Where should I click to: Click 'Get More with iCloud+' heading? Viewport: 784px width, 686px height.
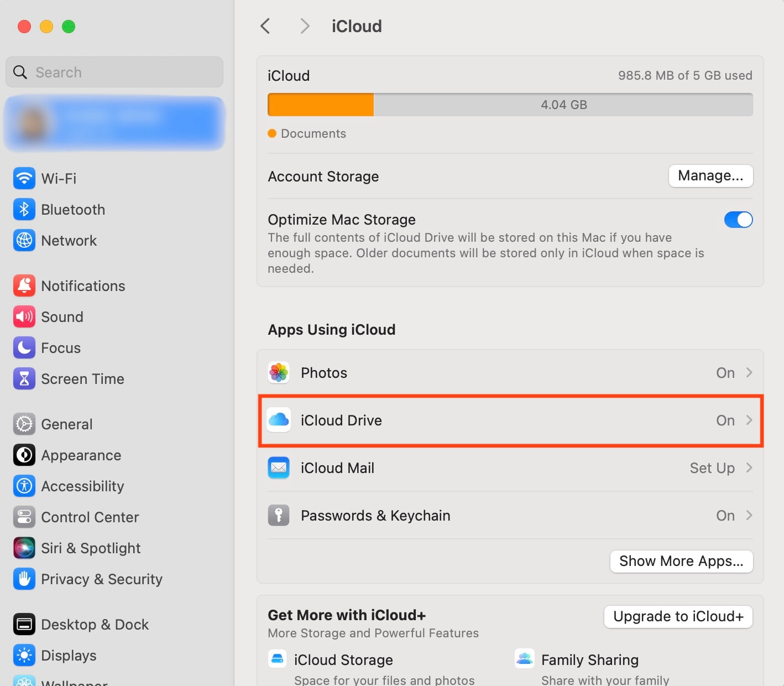coord(347,615)
